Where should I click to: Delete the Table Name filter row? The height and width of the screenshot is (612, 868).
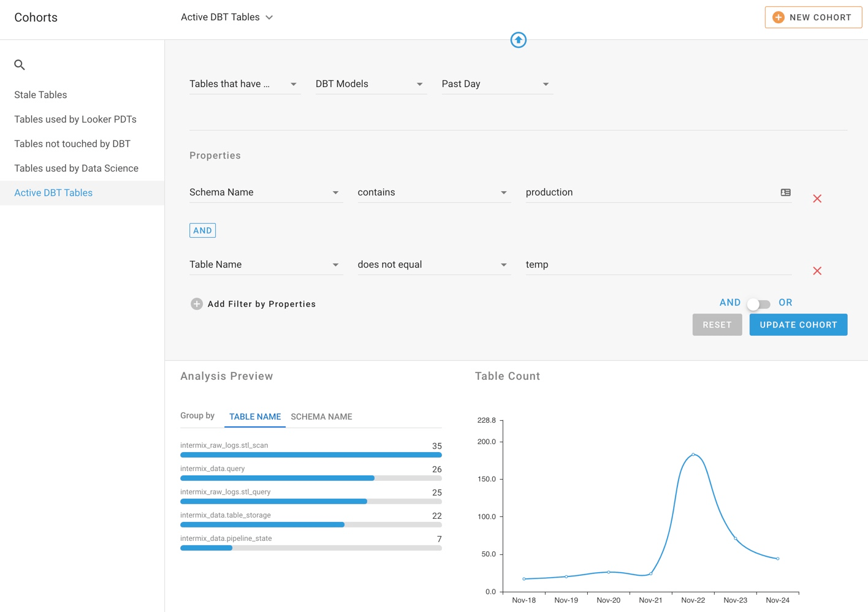pos(817,271)
